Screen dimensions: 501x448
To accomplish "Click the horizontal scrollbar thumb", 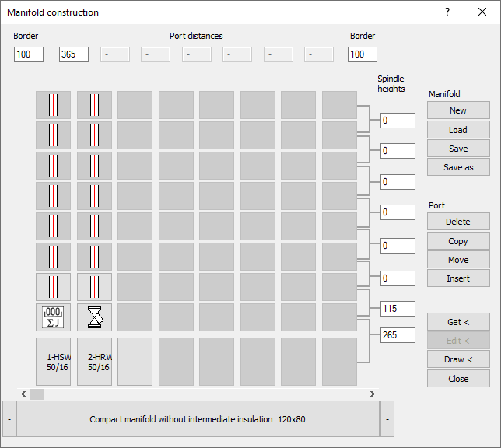I will 37,394.
